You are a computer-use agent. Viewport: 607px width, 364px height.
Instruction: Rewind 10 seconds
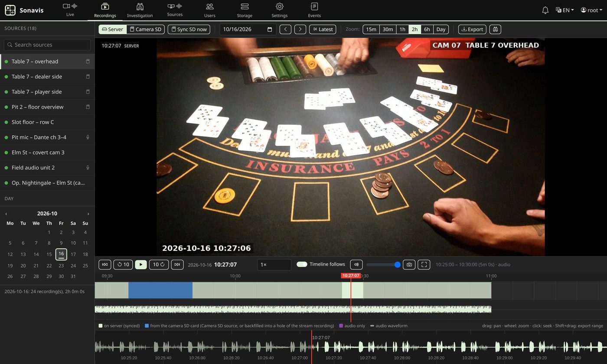(123, 264)
